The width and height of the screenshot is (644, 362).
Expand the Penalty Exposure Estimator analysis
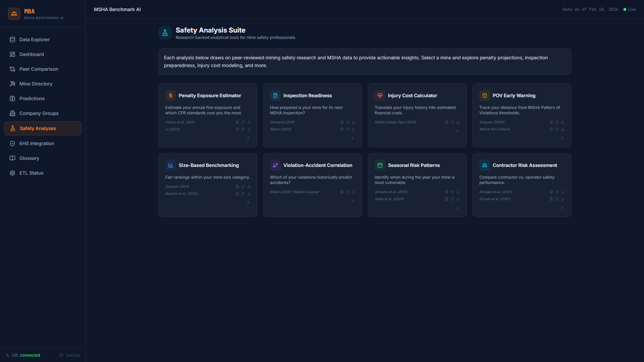pyautogui.click(x=248, y=138)
